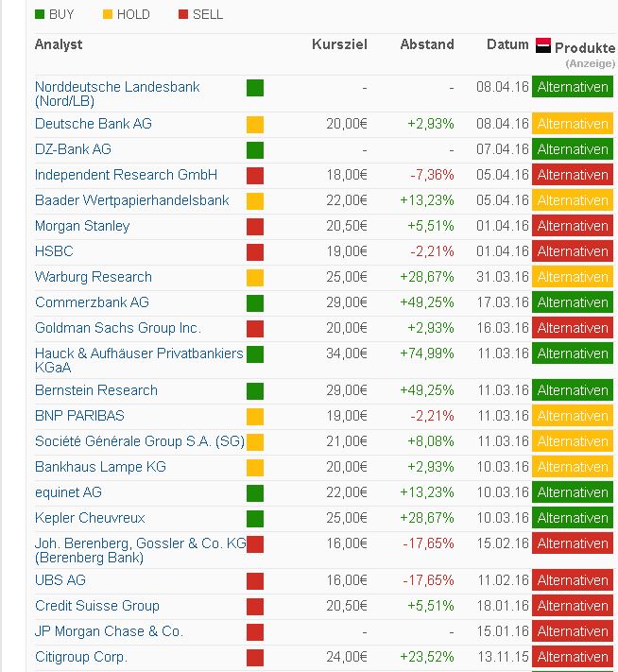Click the red-black logo next to Produkte
The width and height of the screenshot is (618, 672).
543,45
